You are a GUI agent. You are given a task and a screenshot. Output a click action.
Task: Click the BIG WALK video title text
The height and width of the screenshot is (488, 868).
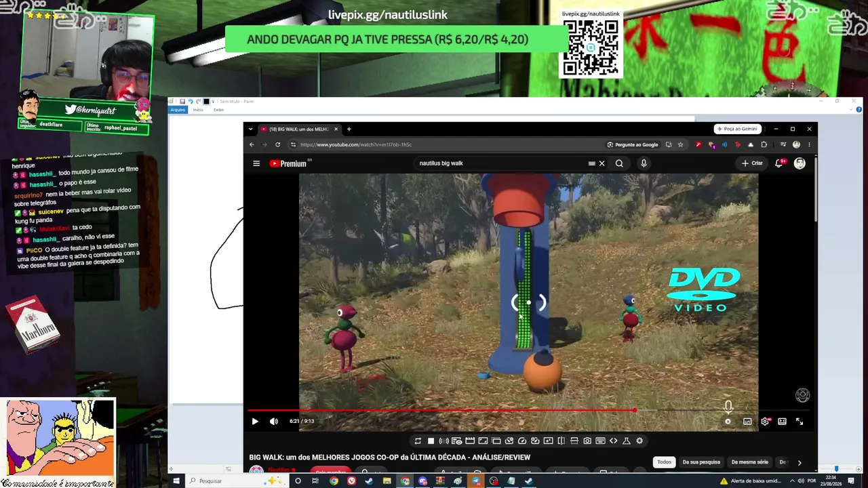(390, 457)
